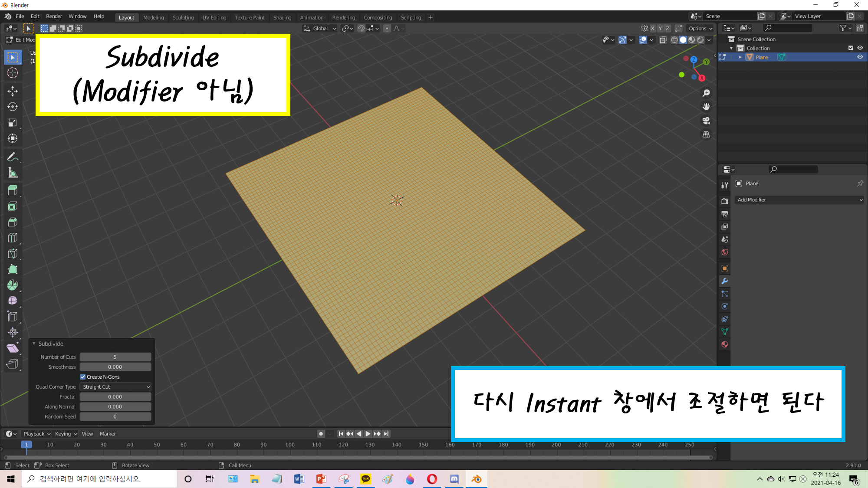Switch to the Sculpting workspace tab
The height and width of the screenshot is (488, 868).
(183, 17)
